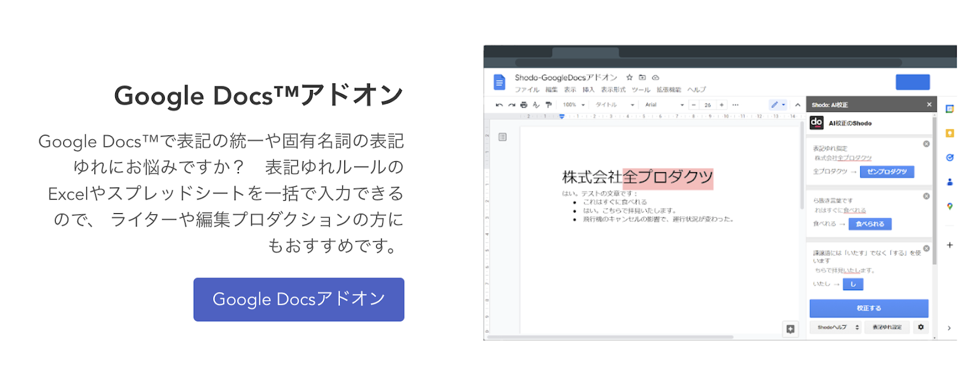The image size is (980, 368).
Task: Open Google Calendar from the side panel
Action: [x=949, y=109]
